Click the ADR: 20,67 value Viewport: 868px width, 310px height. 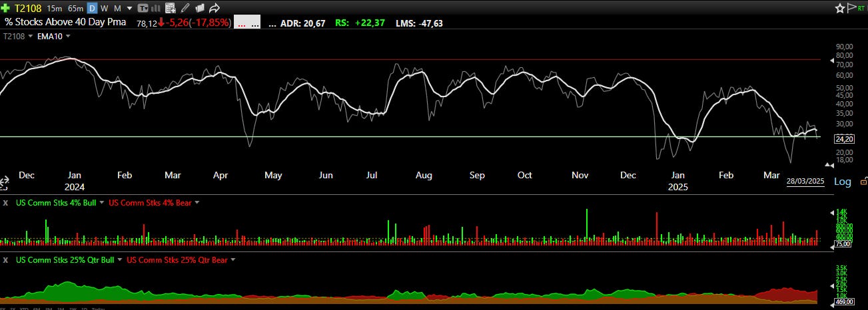pyautogui.click(x=303, y=23)
